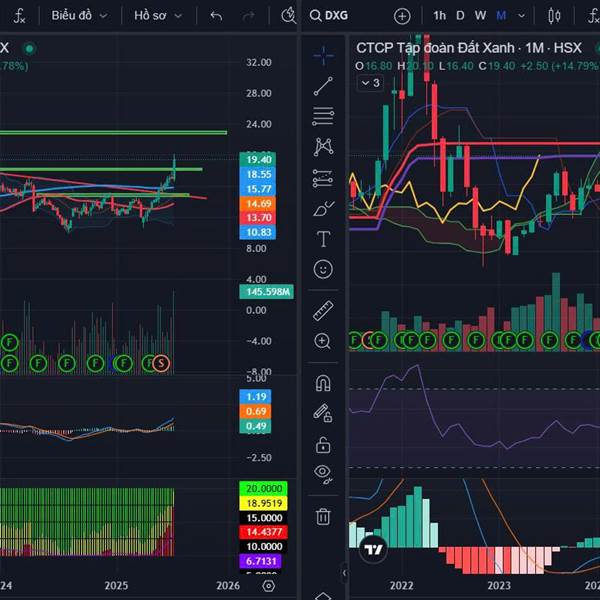
Task: Select the crosshair cursor tool
Action: coord(323,56)
